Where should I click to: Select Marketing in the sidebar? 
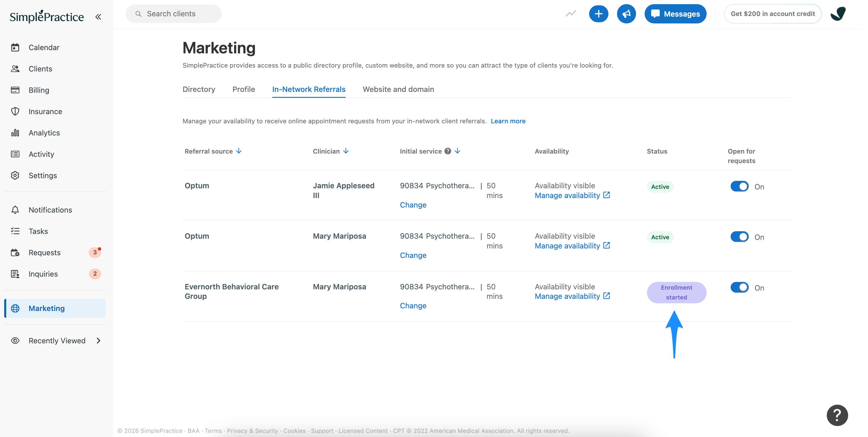[55, 308]
